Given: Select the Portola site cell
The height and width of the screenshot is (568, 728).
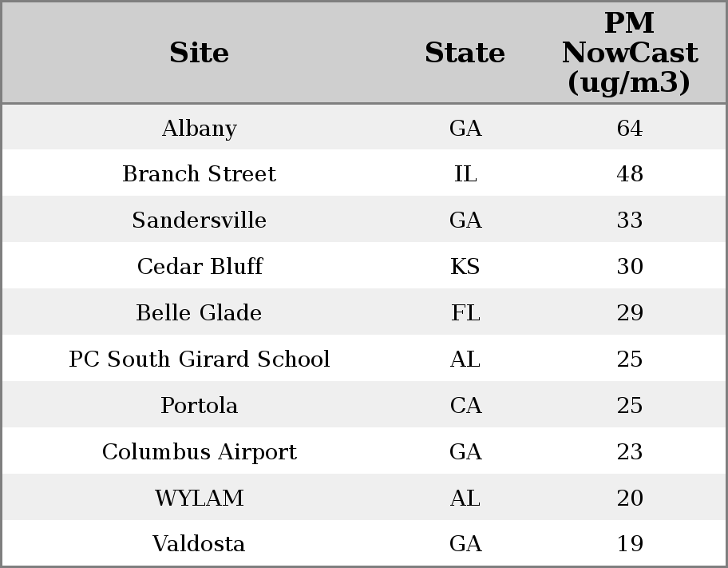Looking at the screenshot, I should [x=199, y=406].
